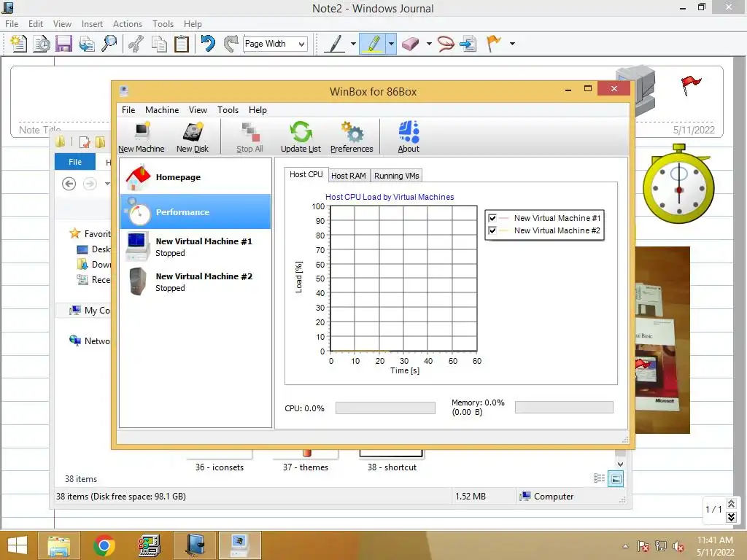Click New Disk toolbar icon
747x560 pixels.
(x=193, y=137)
